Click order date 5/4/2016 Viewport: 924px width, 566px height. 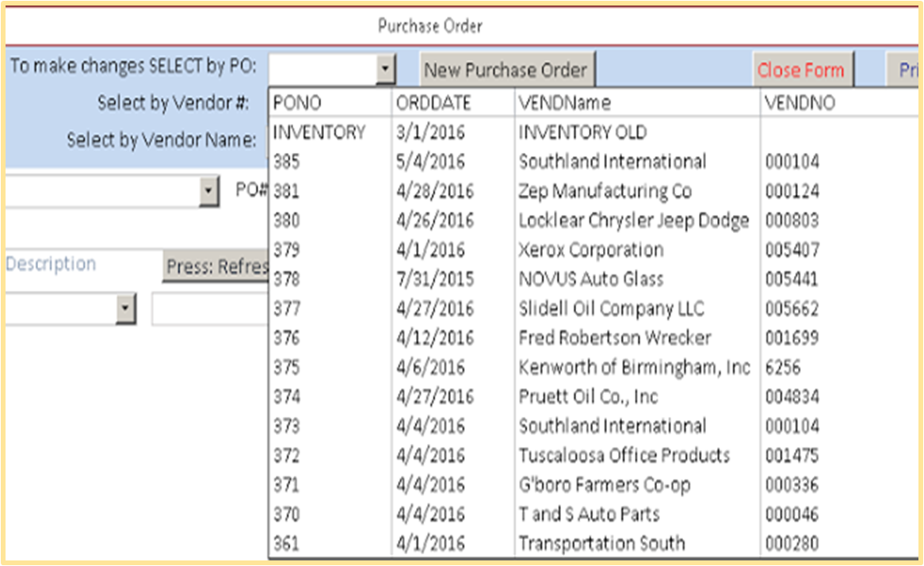coord(430,162)
